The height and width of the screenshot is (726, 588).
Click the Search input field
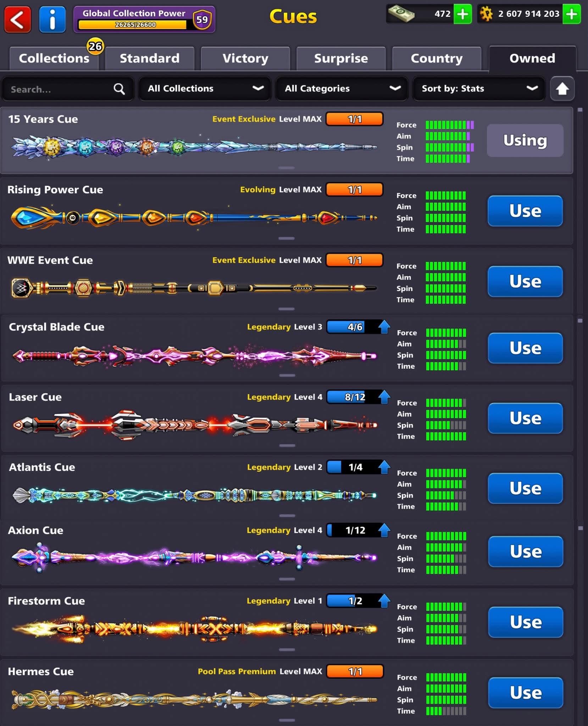[68, 89]
